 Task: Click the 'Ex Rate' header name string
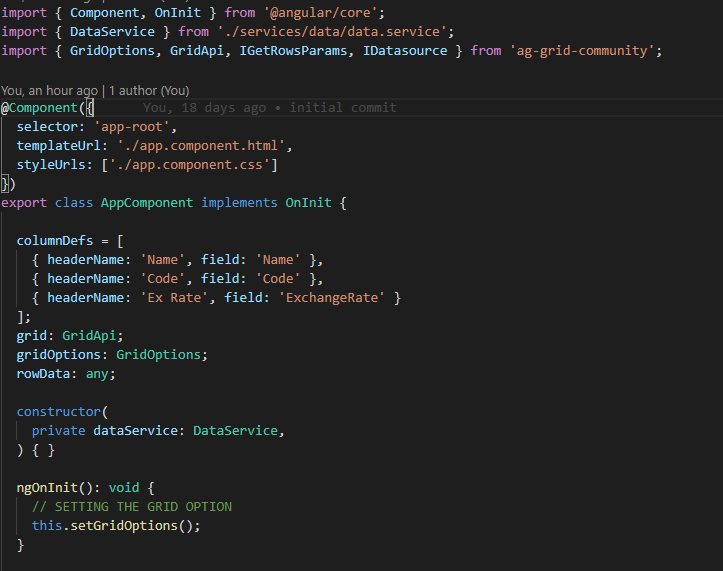pos(174,297)
